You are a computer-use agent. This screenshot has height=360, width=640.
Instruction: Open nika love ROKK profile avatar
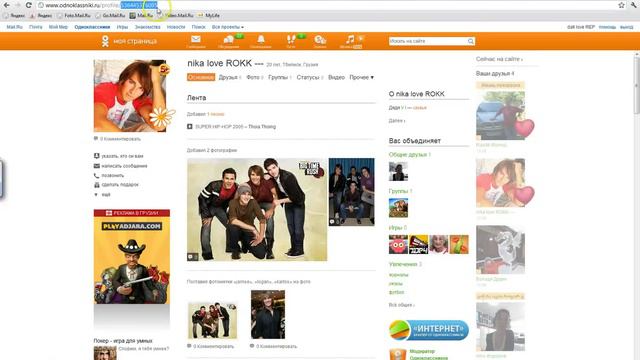130,96
